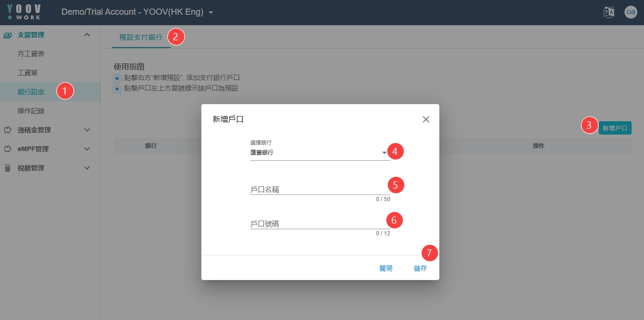The width and height of the screenshot is (644, 320).
Task: Open the language translation icon
Action: click(x=609, y=12)
